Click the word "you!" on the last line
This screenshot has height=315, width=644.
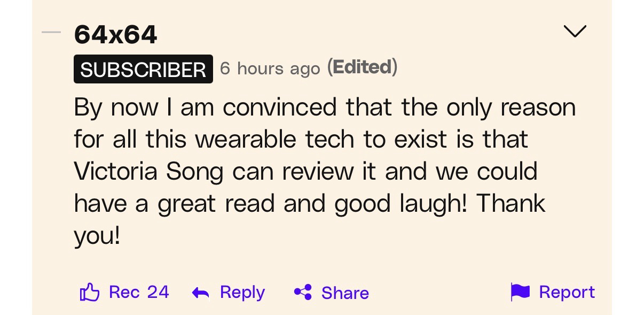pos(97,235)
